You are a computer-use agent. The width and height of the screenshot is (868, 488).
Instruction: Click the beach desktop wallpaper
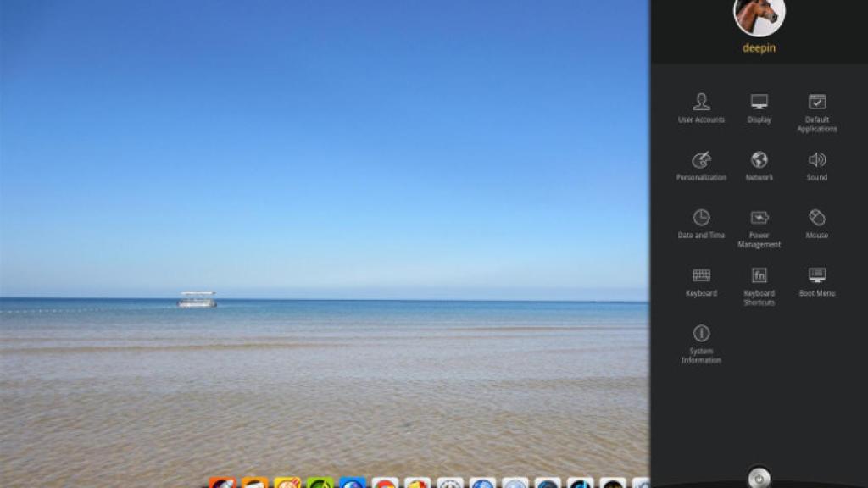(x=322, y=254)
